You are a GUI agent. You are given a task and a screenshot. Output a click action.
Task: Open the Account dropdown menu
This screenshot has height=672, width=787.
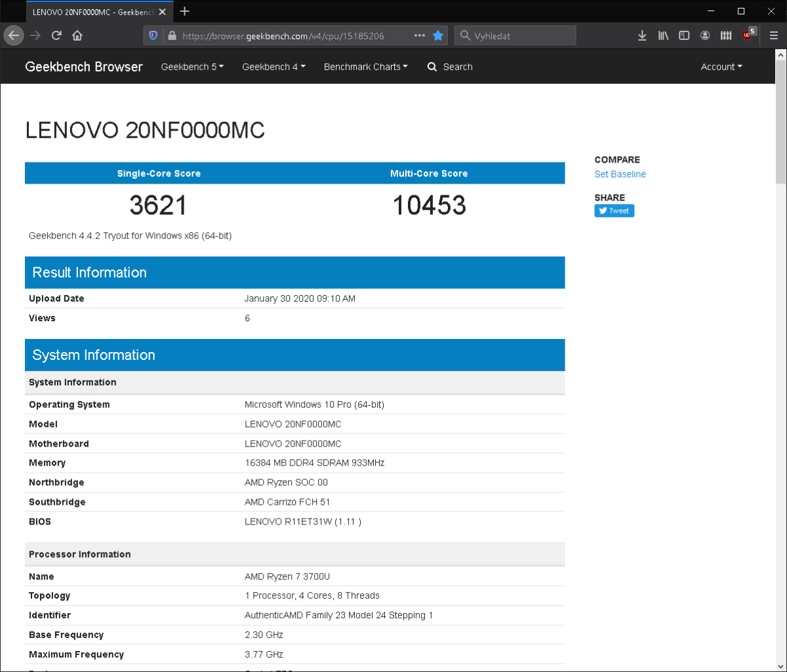click(721, 67)
